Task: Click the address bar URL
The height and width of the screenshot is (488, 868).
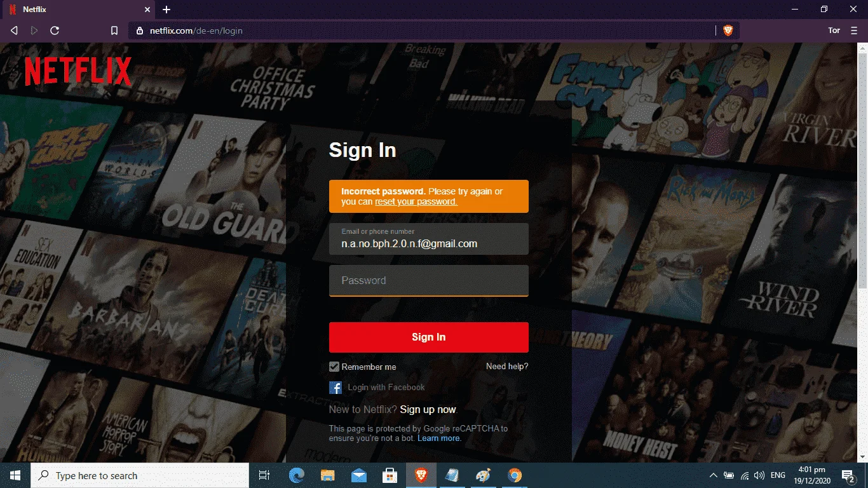Action: coord(196,30)
